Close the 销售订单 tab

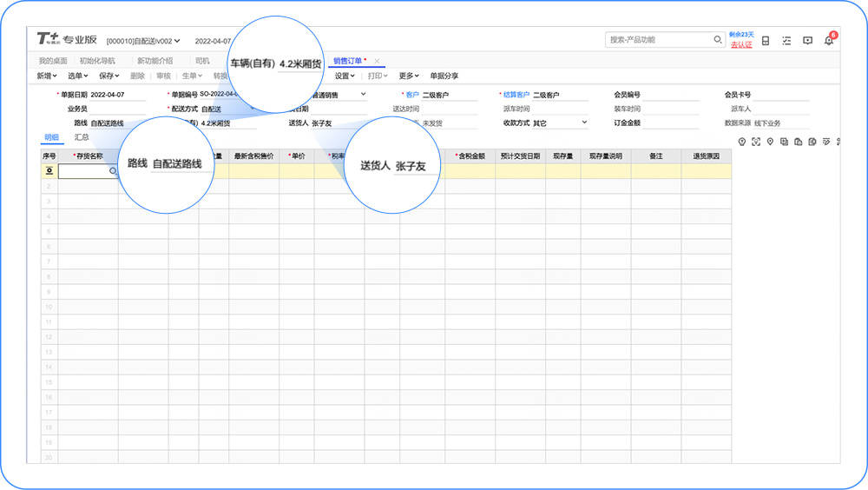coord(377,61)
